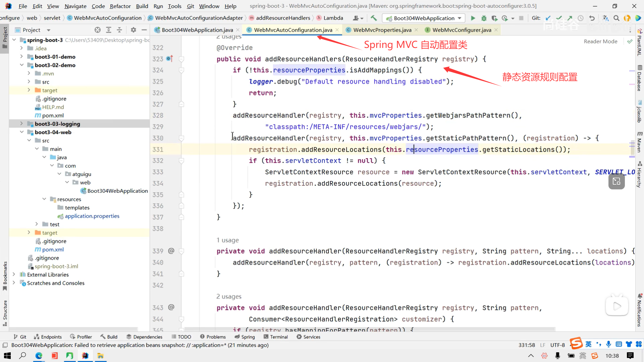
Task: Build project with the hammer icon
Action: coord(374,18)
